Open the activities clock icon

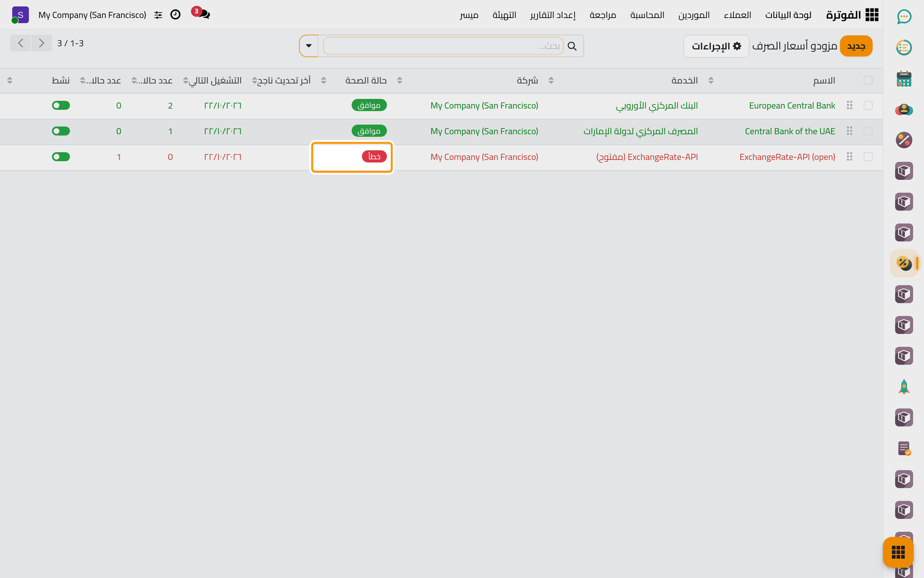pyautogui.click(x=176, y=14)
